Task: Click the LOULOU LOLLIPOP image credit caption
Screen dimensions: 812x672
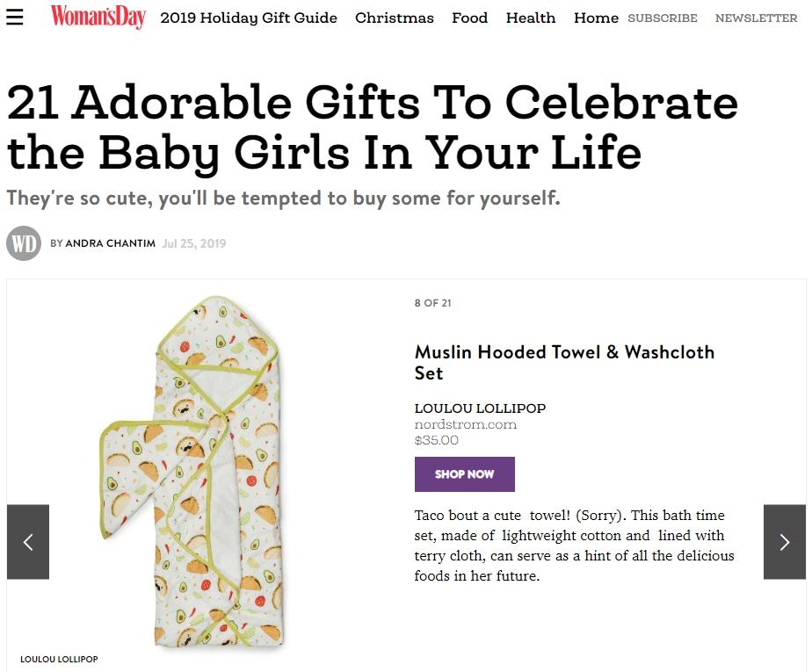Action: click(59, 659)
